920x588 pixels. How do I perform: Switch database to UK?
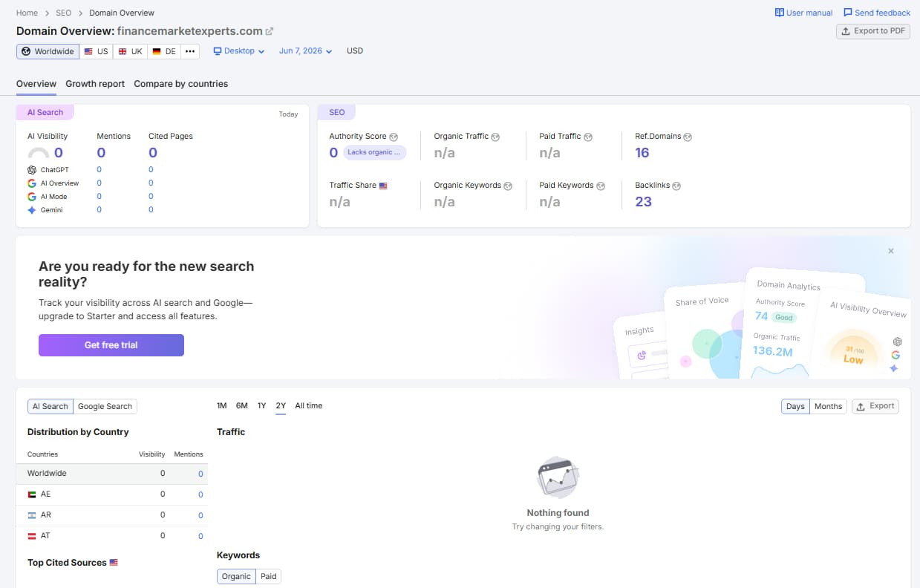coord(130,51)
